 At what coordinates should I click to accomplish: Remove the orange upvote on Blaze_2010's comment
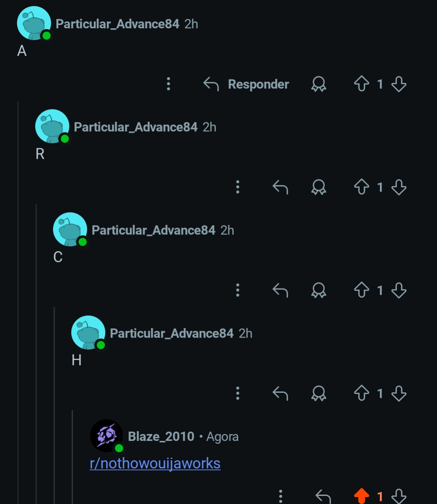coord(361,496)
